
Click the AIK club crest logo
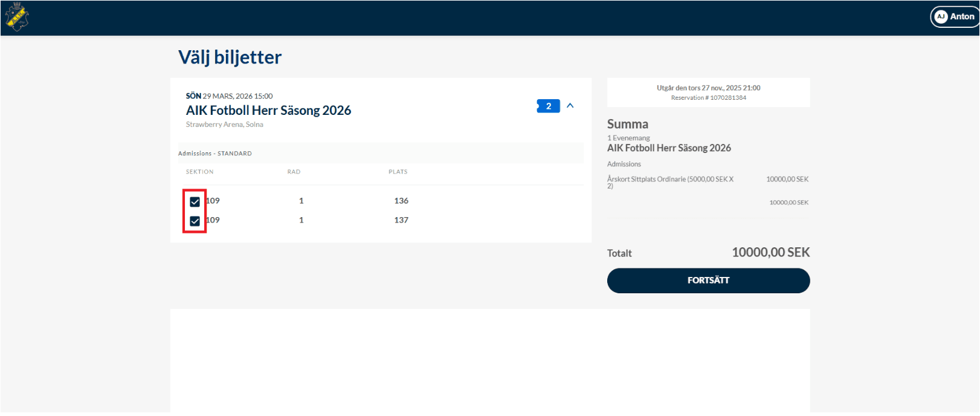tap(17, 18)
